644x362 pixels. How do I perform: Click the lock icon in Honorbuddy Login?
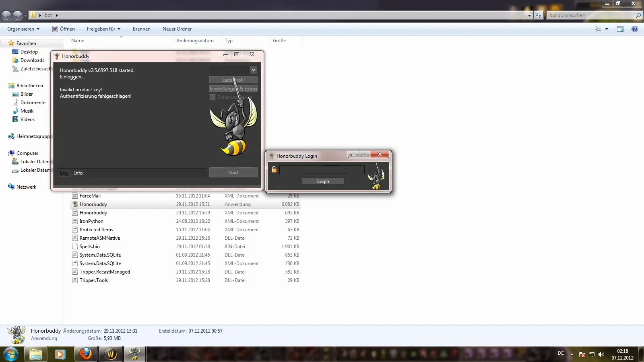274,169
